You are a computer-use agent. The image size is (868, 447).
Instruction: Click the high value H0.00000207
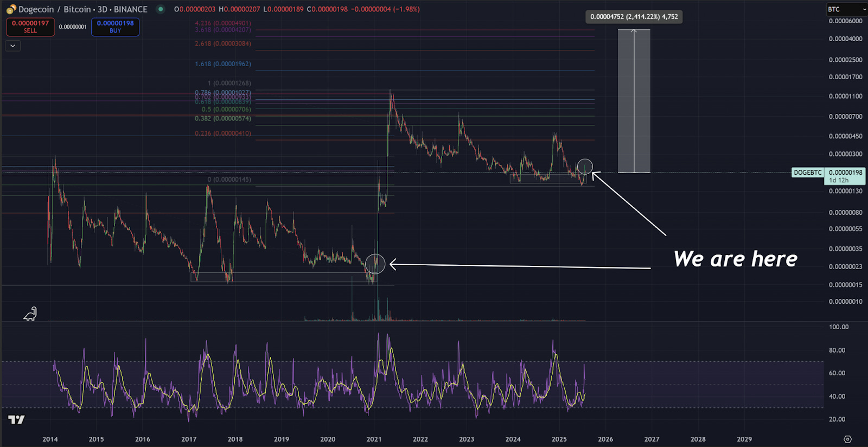(x=239, y=9)
